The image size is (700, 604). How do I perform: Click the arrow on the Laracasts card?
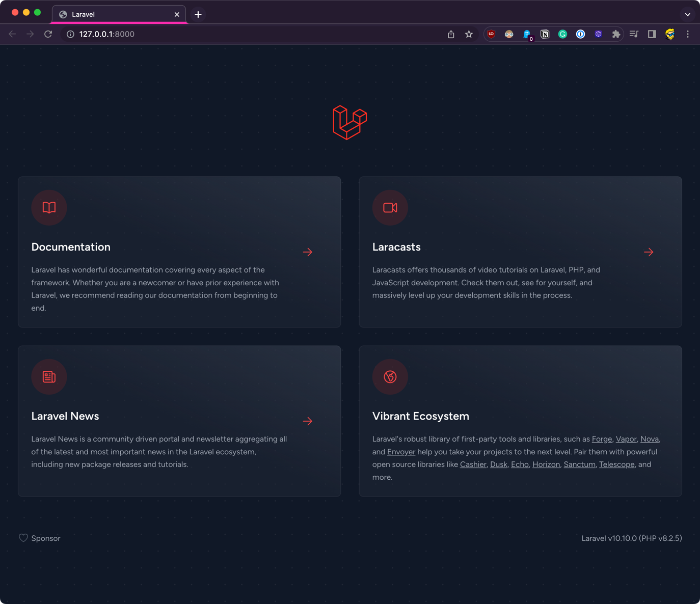(x=649, y=252)
